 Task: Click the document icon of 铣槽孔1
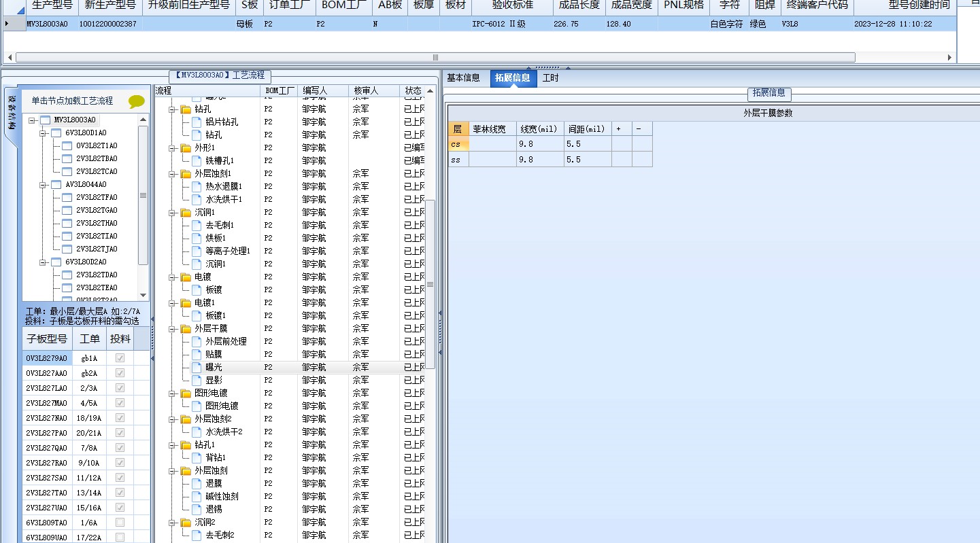(197, 160)
